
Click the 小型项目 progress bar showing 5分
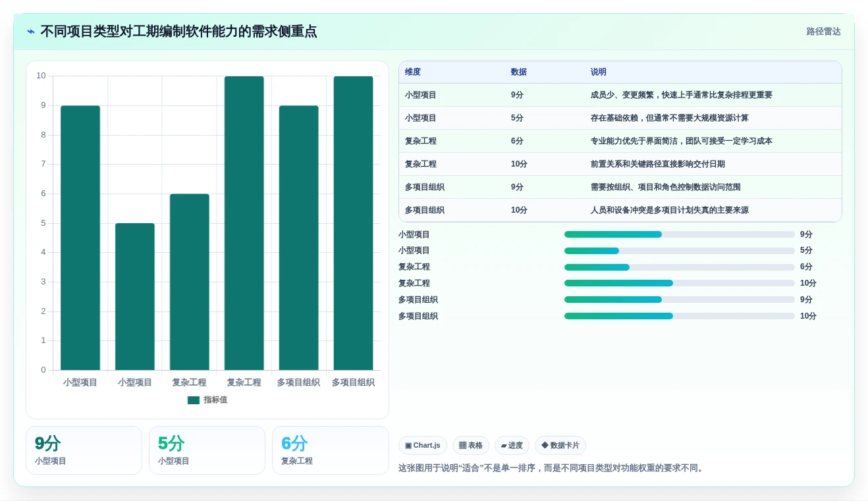point(679,251)
